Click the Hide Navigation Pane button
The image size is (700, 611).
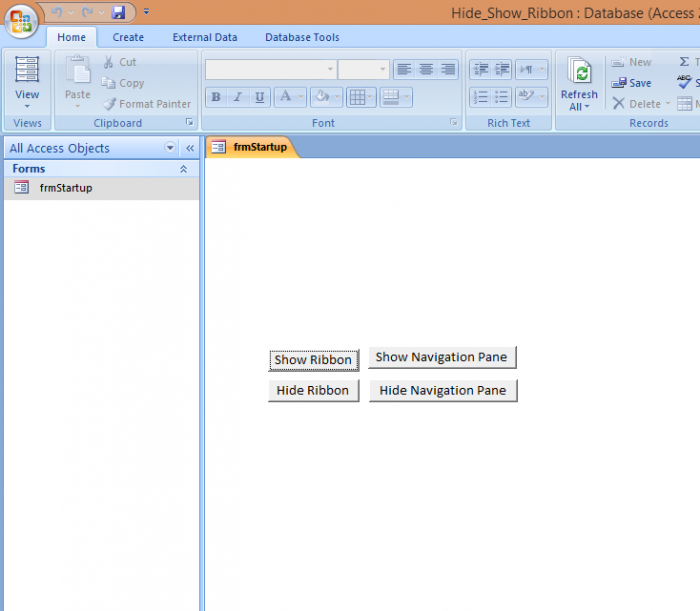tap(443, 391)
